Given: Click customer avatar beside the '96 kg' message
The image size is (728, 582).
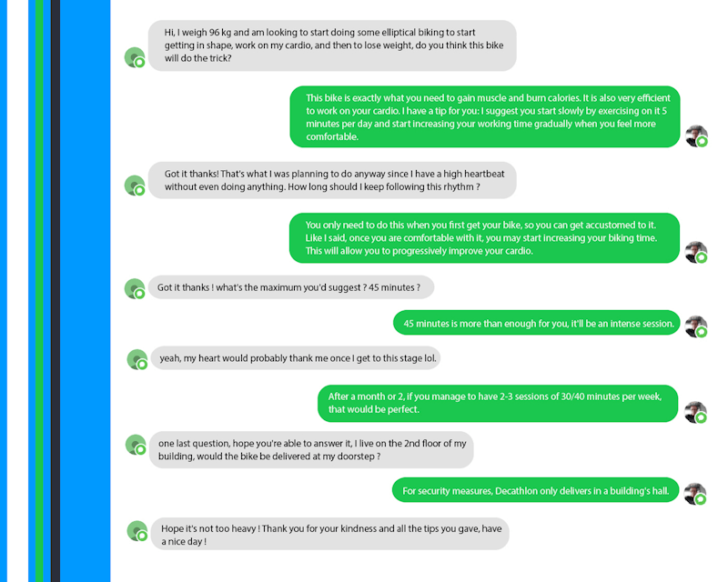Looking at the screenshot, I should click(135, 57).
